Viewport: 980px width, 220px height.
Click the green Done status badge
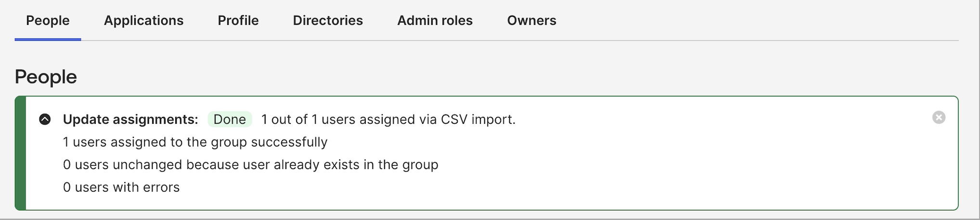pos(230,120)
